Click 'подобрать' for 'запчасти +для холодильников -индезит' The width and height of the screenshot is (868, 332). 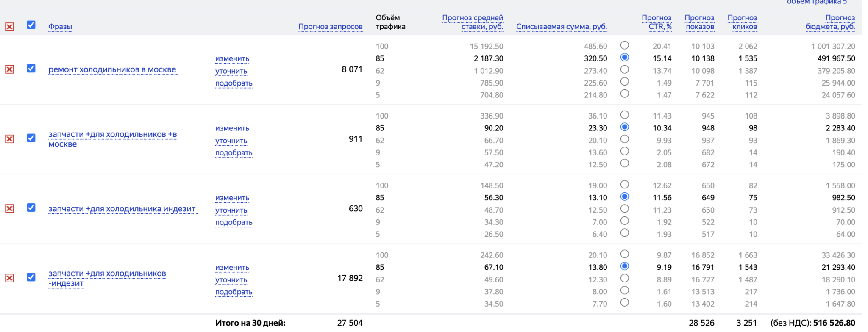coord(234,292)
